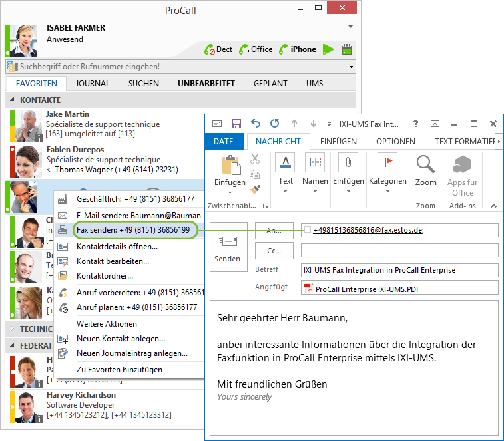The height and width of the screenshot is (441, 504).
Task: Open the Kategorien flag icon
Action: [387, 162]
